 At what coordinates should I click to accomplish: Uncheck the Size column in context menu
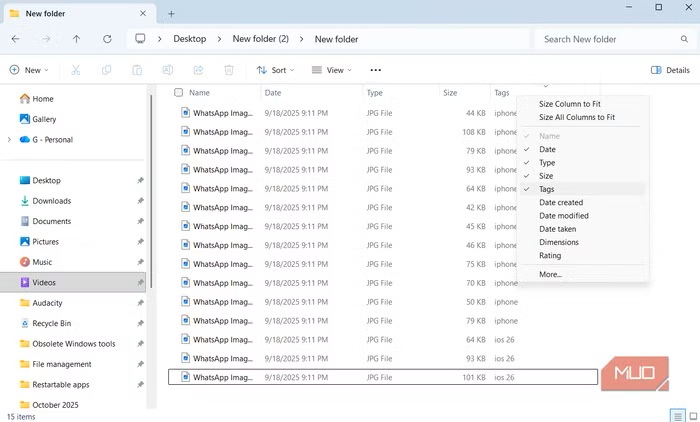(547, 176)
